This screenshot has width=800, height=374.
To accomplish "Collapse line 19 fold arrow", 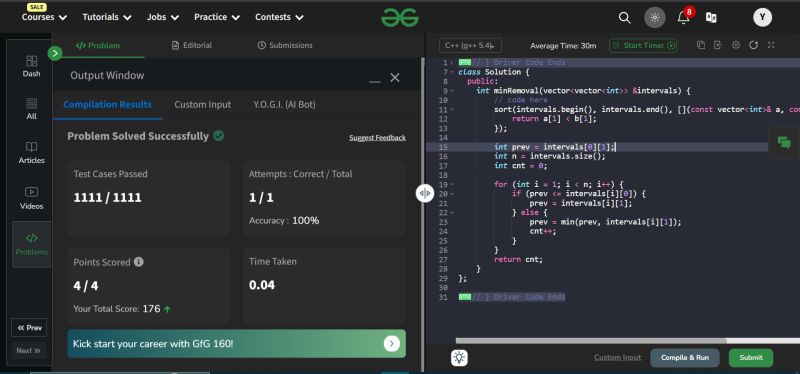I will pyautogui.click(x=452, y=185).
